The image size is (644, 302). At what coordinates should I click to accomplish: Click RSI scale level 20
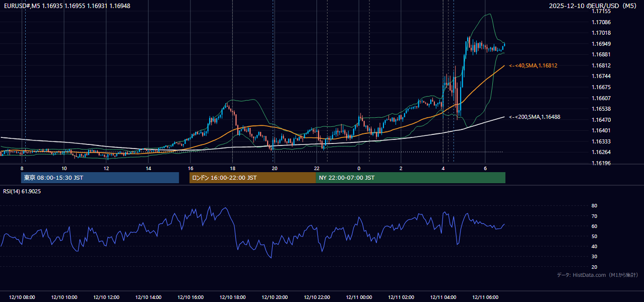[594, 267]
